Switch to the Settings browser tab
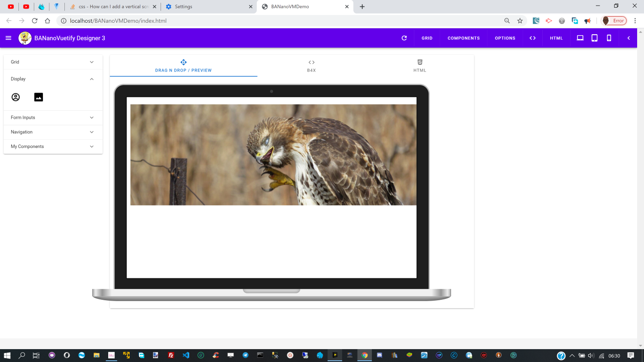This screenshot has height=362, width=644. click(x=209, y=7)
